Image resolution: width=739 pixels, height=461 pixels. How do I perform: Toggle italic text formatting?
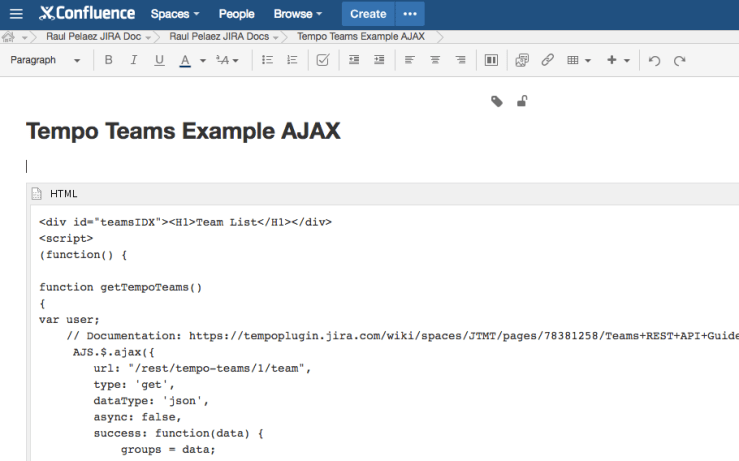133,60
